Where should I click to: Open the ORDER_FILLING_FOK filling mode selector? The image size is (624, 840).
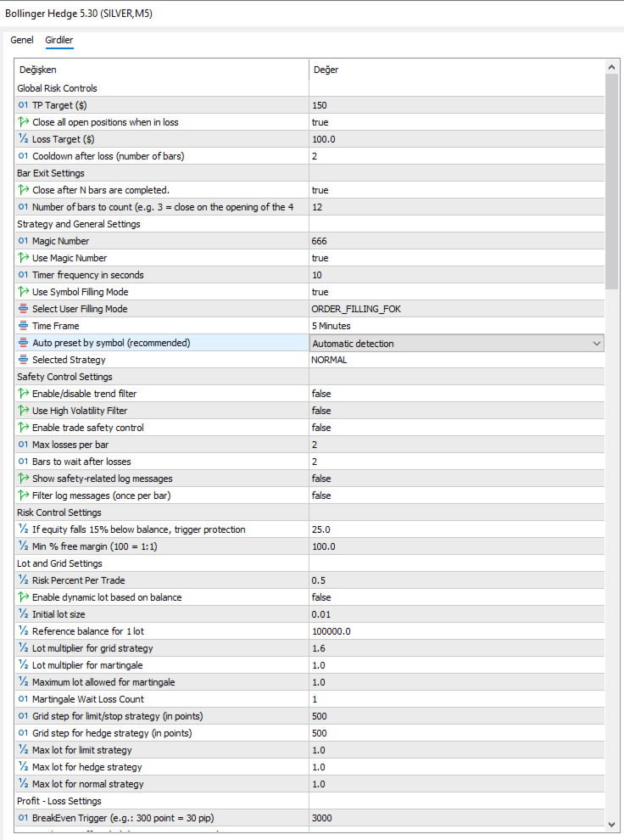[x=456, y=309]
